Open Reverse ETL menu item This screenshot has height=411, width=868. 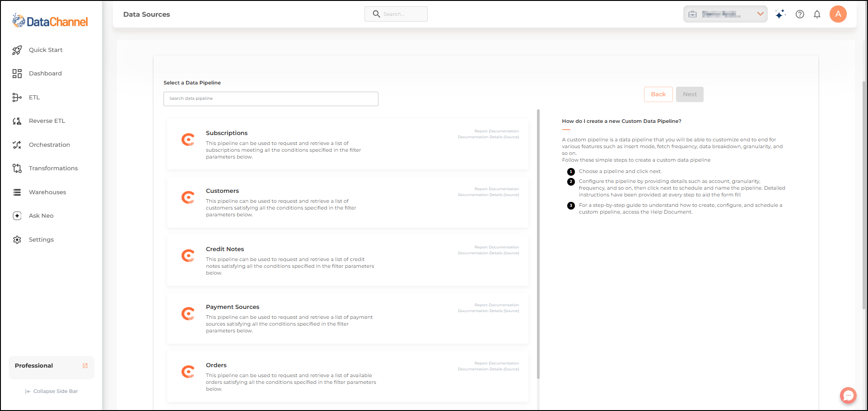[47, 121]
